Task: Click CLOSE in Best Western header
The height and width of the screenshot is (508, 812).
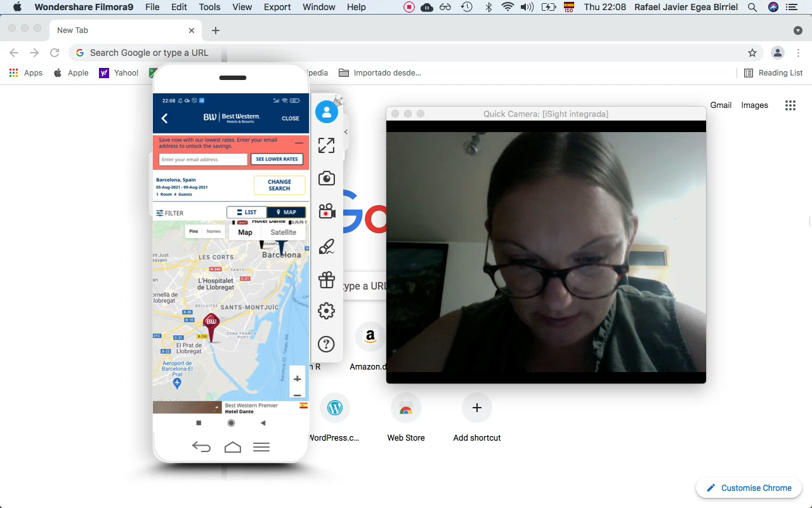Action: 291,118
